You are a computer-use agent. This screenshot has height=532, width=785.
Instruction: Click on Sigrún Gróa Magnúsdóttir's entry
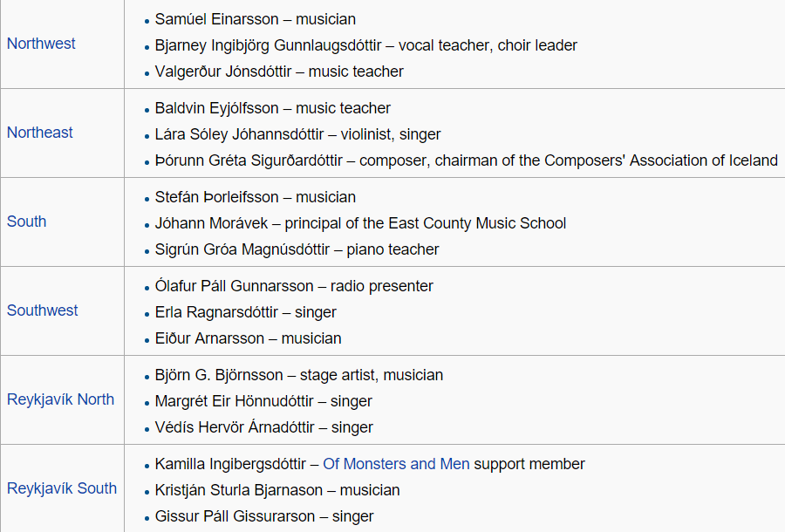(x=242, y=249)
